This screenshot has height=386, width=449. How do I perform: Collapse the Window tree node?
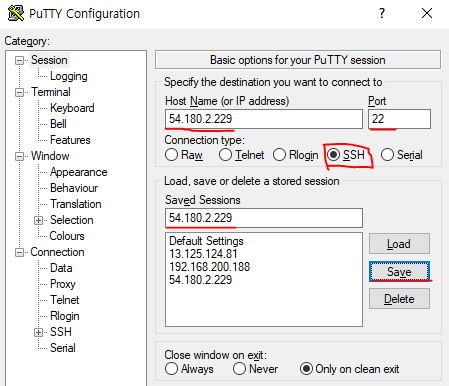pyautogui.click(x=20, y=156)
